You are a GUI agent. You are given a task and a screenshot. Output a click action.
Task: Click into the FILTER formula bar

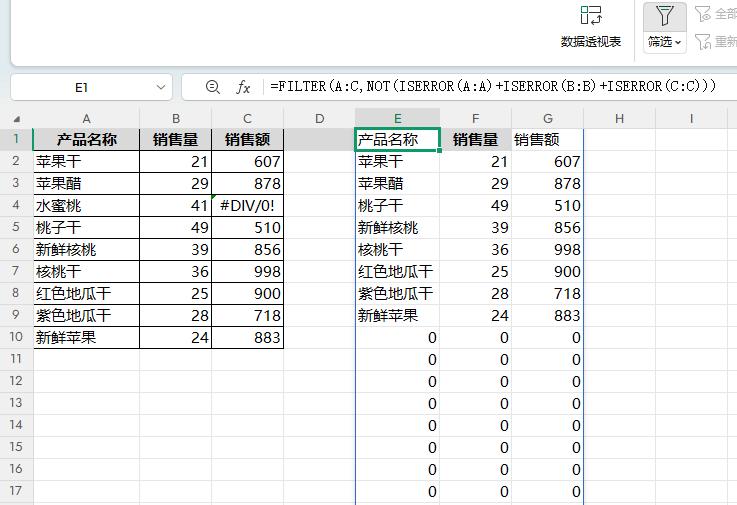click(493, 87)
